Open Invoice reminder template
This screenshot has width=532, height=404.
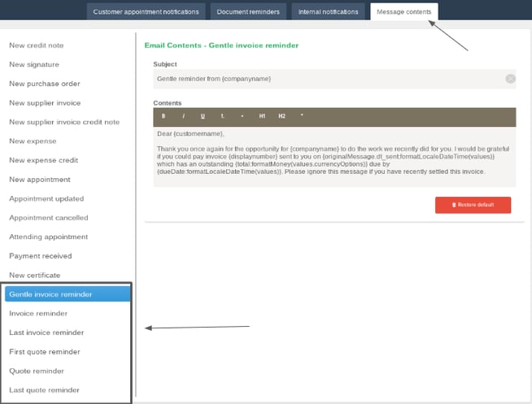38,314
